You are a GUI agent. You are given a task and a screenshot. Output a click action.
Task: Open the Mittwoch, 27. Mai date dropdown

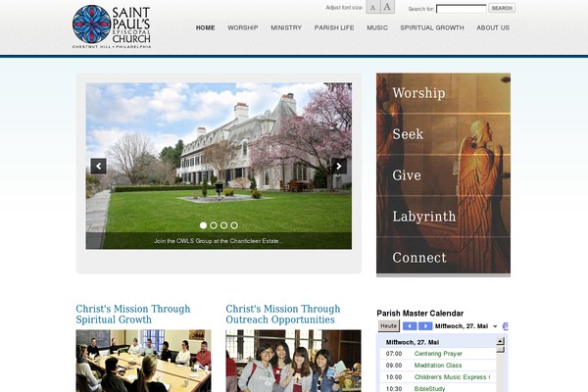pyautogui.click(x=466, y=326)
